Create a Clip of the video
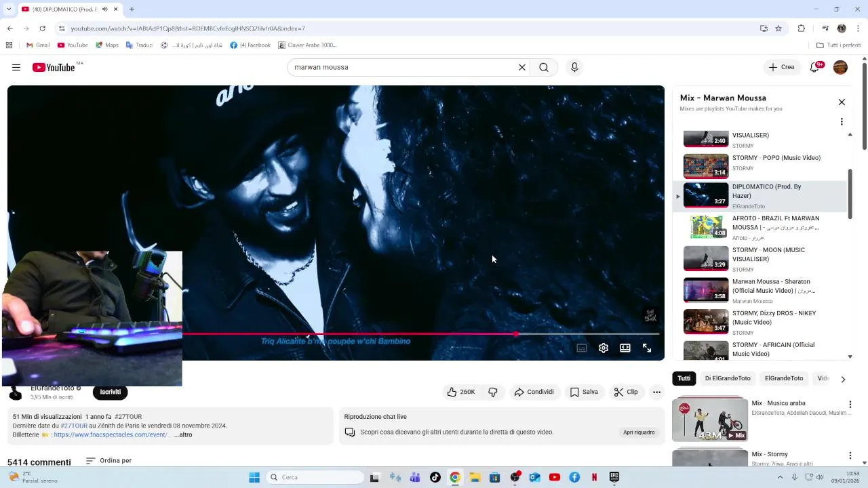The image size is (868, 488). [626, 392]
